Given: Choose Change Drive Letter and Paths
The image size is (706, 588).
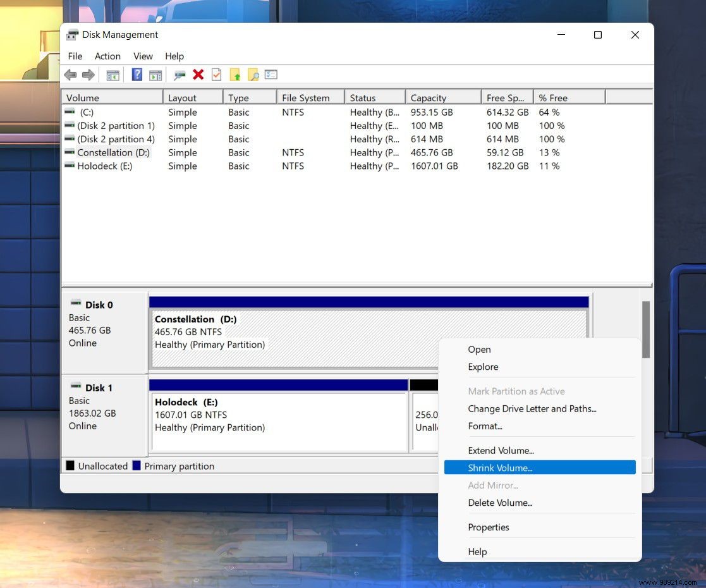Looking at the screenshot, I should click(x=532, y=408).
